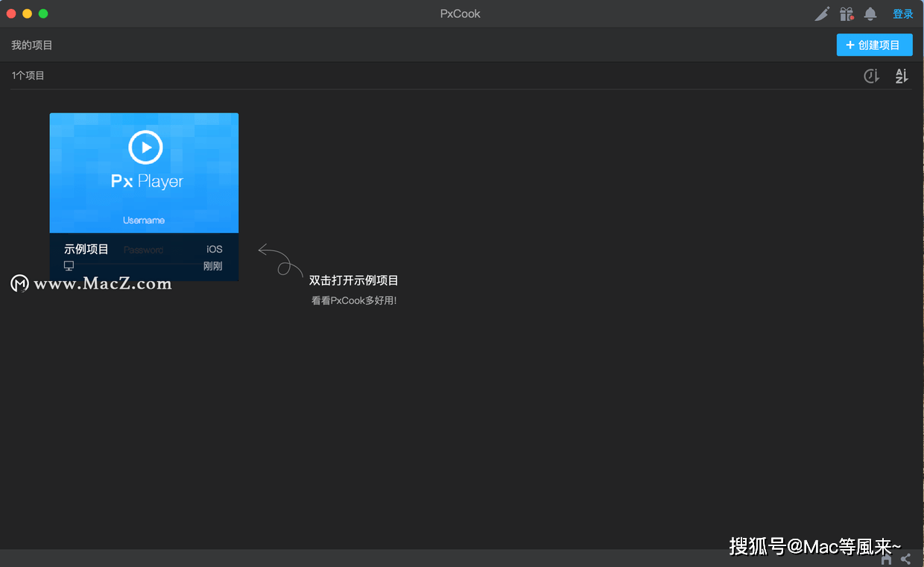Select the 我的项目 section label
The image size is (924, 567).
[x=31, y=45]
